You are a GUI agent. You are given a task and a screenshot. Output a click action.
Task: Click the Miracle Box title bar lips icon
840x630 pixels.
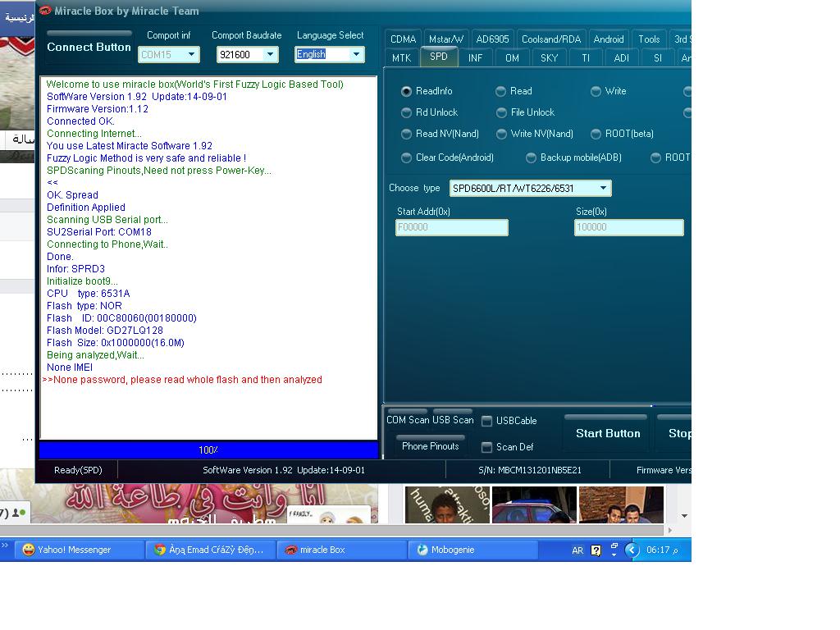45,11
